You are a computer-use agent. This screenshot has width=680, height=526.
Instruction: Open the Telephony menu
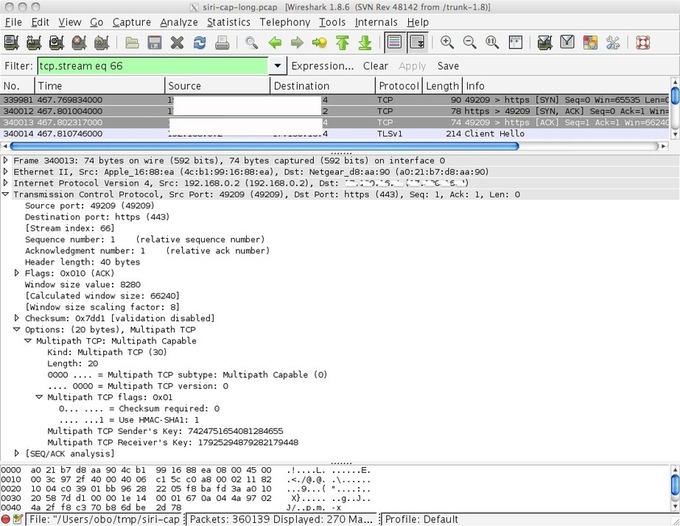tap(285, 21)
